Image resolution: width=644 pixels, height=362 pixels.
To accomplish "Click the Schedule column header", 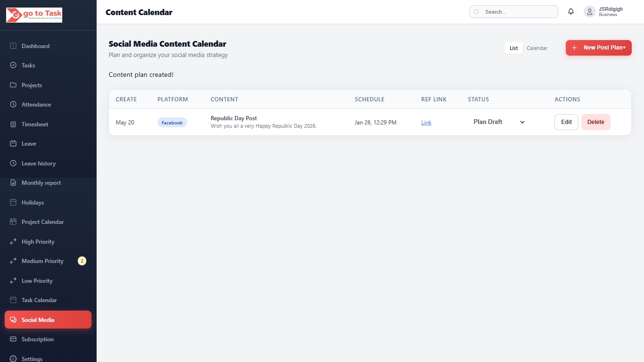I will pos(370,99).
